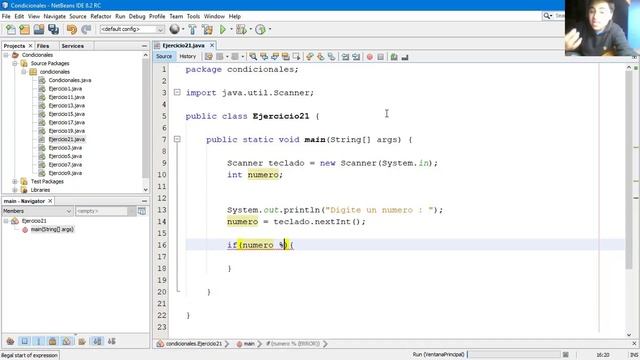
Task: Click the Find Next Occurrence icon
Action: coord(275,57)
